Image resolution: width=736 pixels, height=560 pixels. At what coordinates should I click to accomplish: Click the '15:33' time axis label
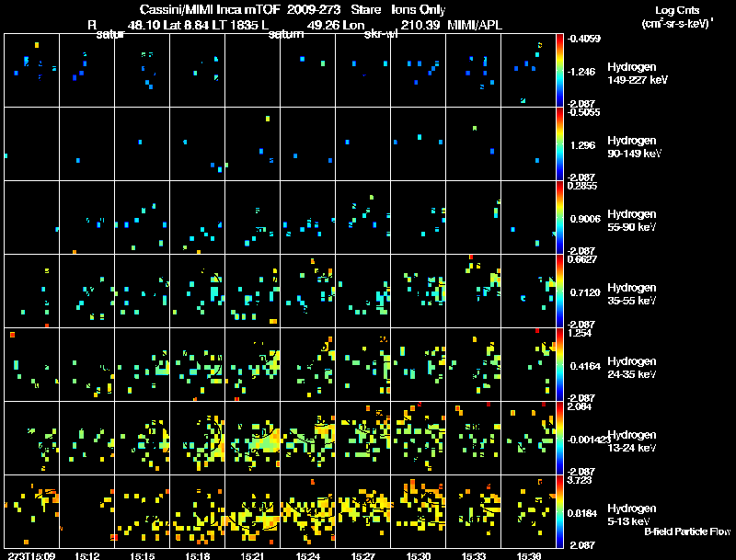[x=474, y=555]
